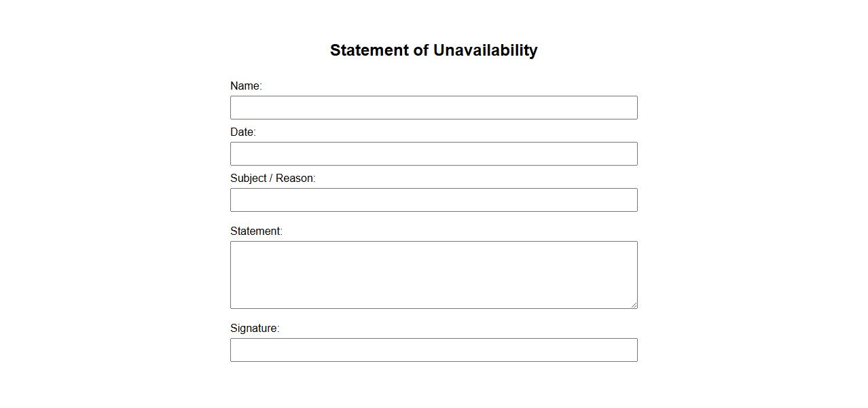The image size is (868, 408).
Task: Activate the box below "Subject / Reason:"
Action: tap(433, 200)
